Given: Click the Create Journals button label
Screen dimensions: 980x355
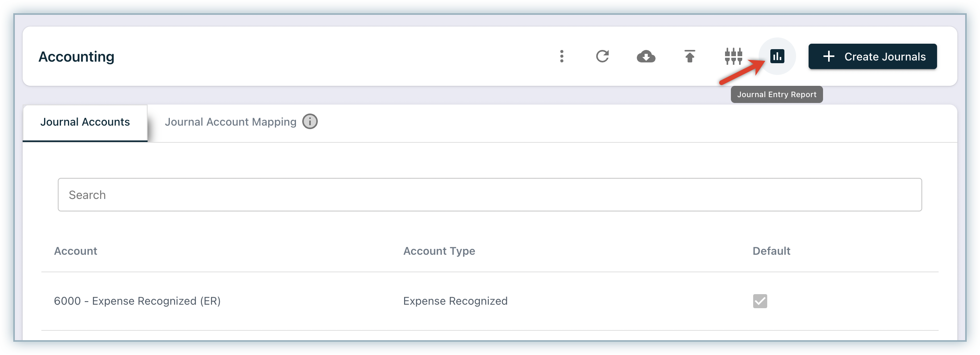Looking at the screenshot, I should (885, 57).
